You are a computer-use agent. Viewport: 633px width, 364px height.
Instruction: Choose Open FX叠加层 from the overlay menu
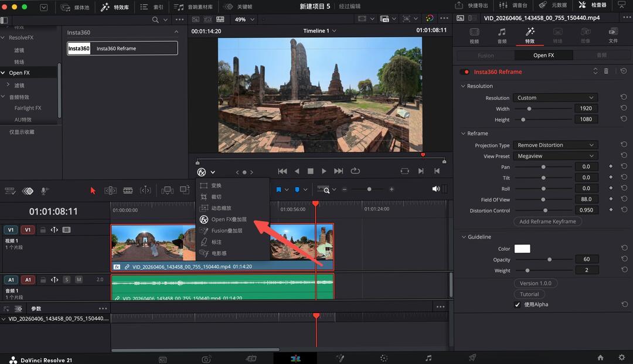(229, 220)
